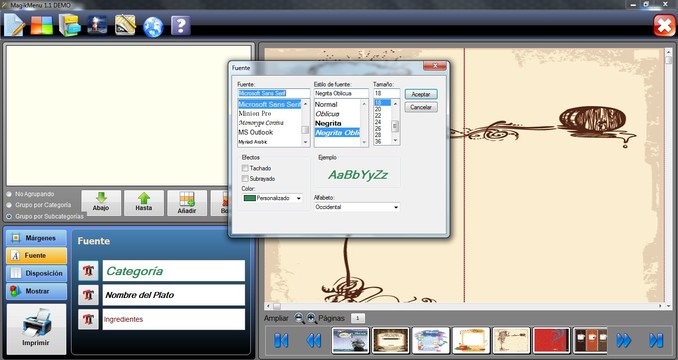Select the red menu template thumbnail

(x=551, y=340)
